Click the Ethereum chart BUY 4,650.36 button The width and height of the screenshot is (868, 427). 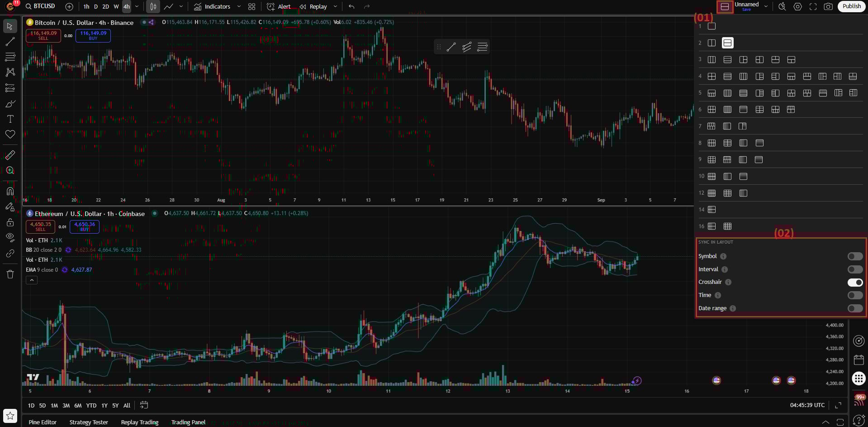pos(85,226)
